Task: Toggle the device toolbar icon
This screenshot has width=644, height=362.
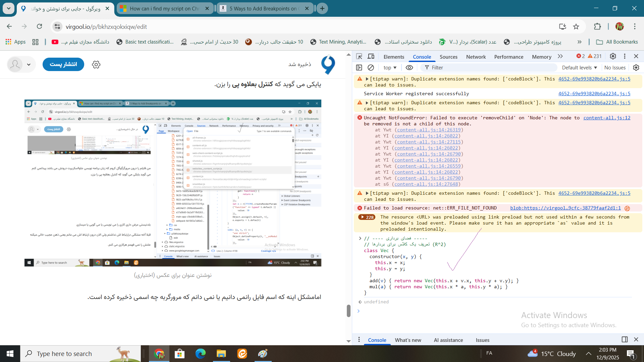Action: 371,56
